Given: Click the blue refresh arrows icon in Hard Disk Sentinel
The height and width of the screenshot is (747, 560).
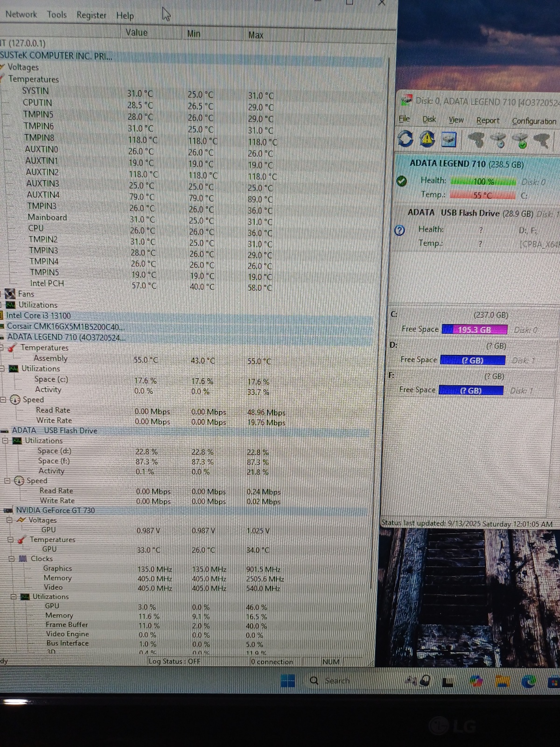Looking at the screenshot, I should (x=405, y=139).
